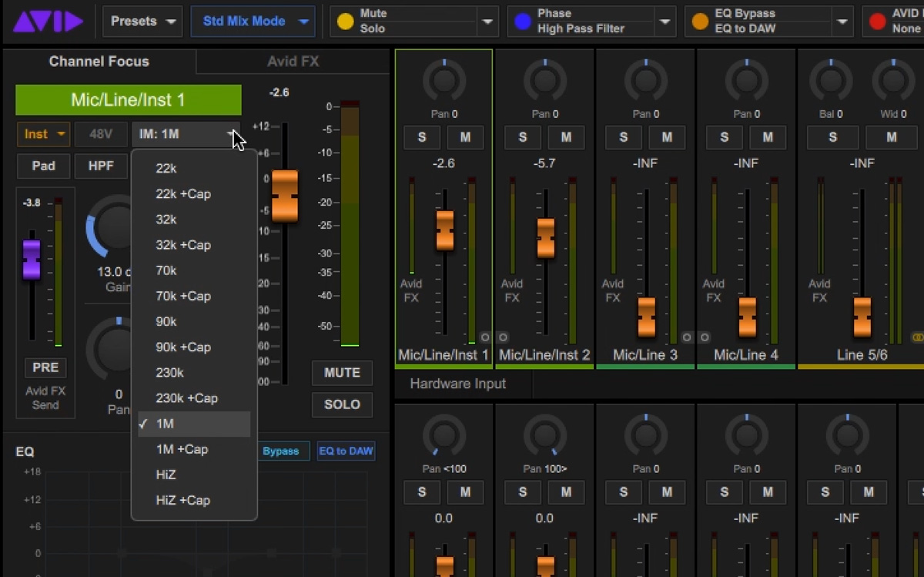Screen dimensions: 924x577
Task: Select 32k +Cap impedance option
Action: click(x=194, y=245)
